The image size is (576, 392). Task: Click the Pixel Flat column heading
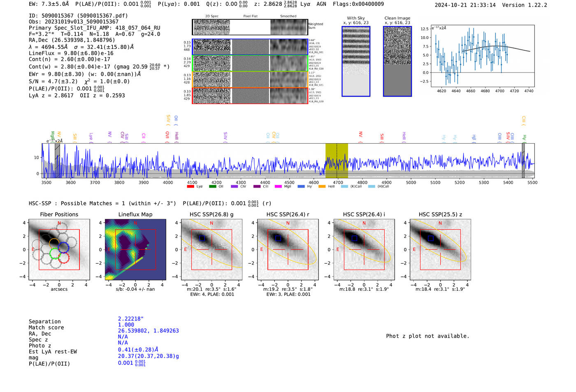pos(250,16)
